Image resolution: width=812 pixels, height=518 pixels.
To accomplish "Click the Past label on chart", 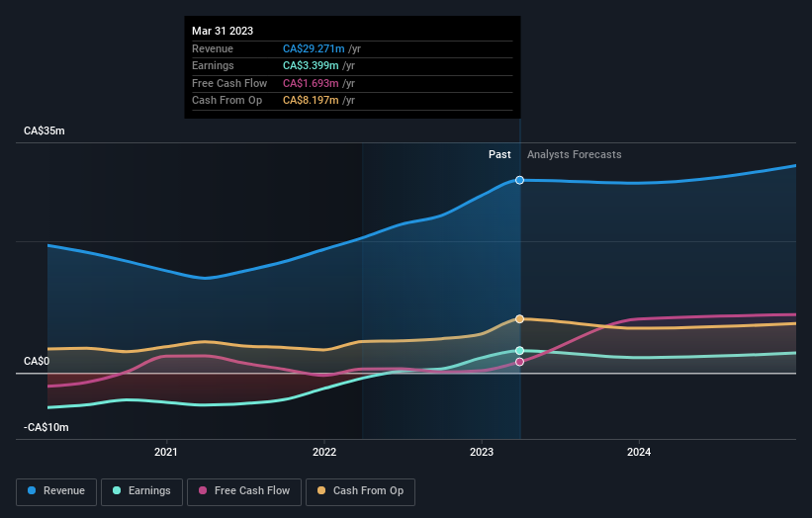I will pyautogui.click(x=499, y=155).
